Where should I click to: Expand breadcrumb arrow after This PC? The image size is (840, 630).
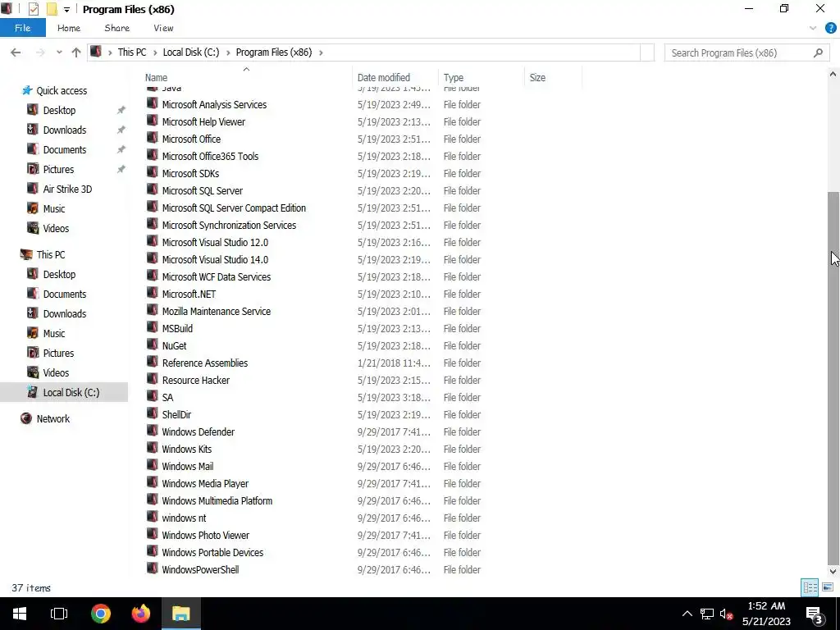155,52
